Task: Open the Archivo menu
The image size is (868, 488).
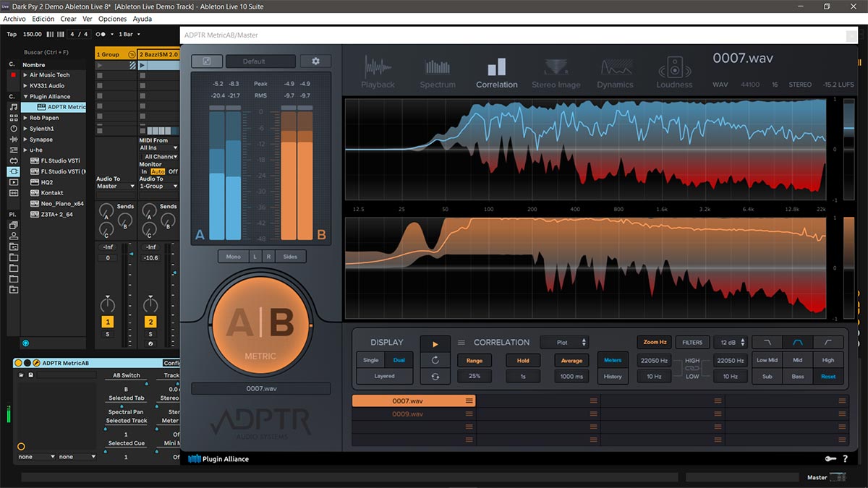Action: [15, 19]
